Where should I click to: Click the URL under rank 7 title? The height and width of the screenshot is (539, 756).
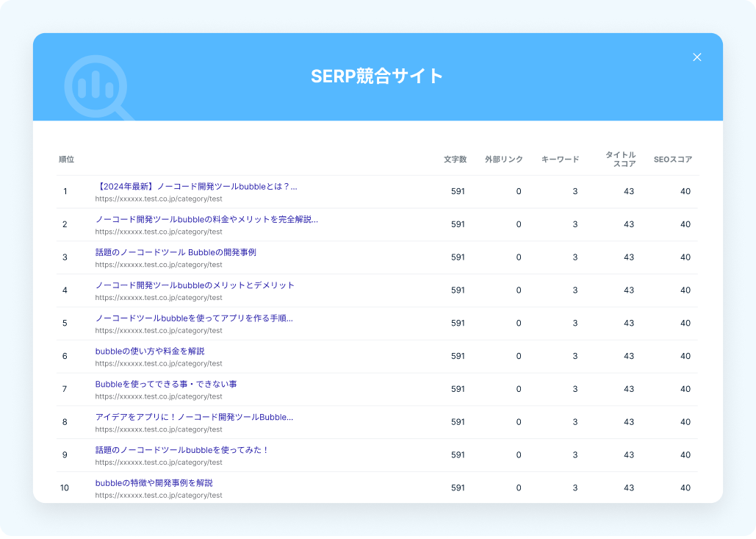(159, 396)
